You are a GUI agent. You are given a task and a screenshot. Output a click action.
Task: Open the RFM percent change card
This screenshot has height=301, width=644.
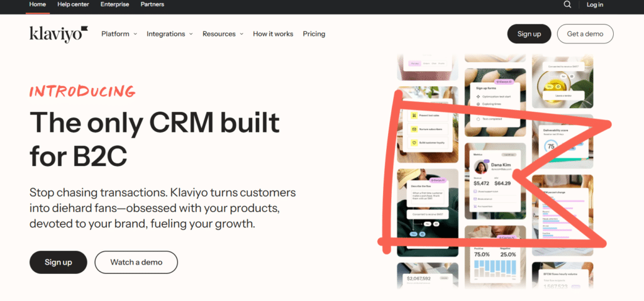[562, 213]
